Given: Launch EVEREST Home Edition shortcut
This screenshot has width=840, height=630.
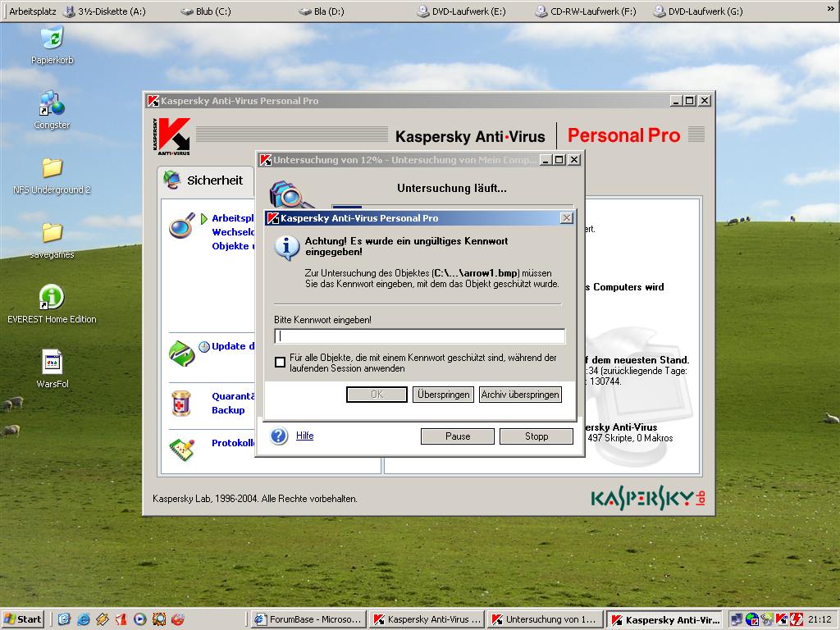Looking at the screenshot, I should coord(52,297).
